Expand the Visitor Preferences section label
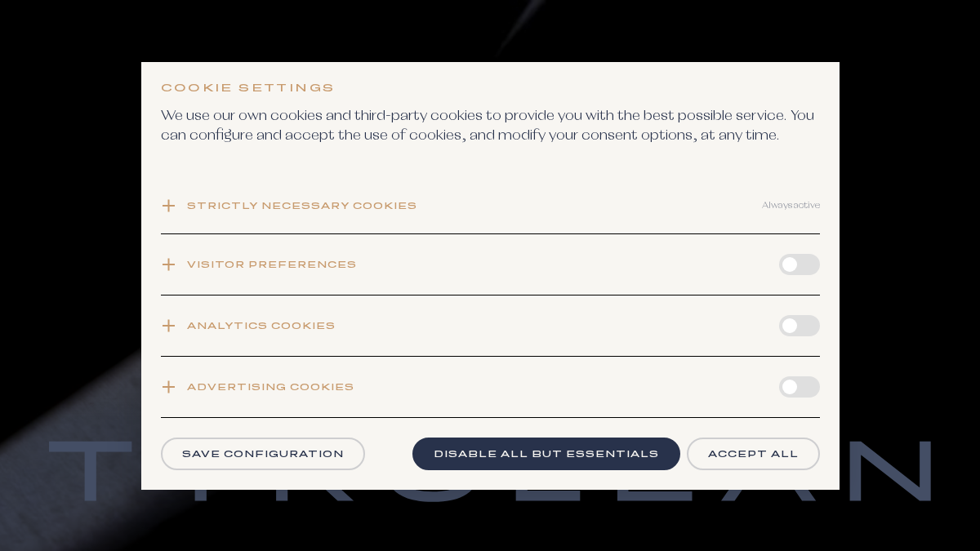The width and height of the screenshot is (980, 551). [x=271, y=264]
